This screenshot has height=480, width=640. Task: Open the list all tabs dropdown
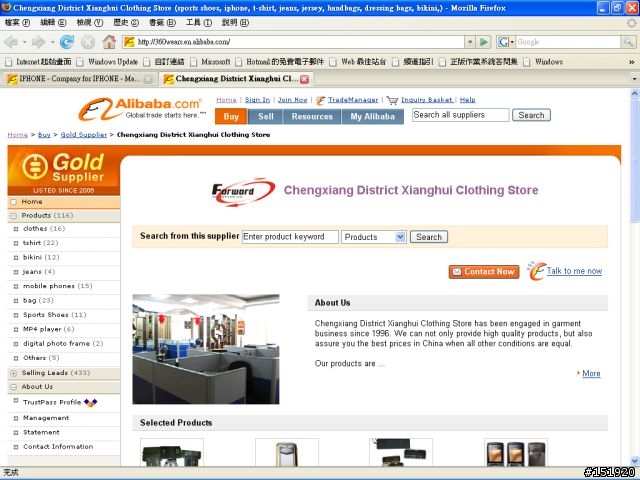pyautogui.click(x=634, y=79)
